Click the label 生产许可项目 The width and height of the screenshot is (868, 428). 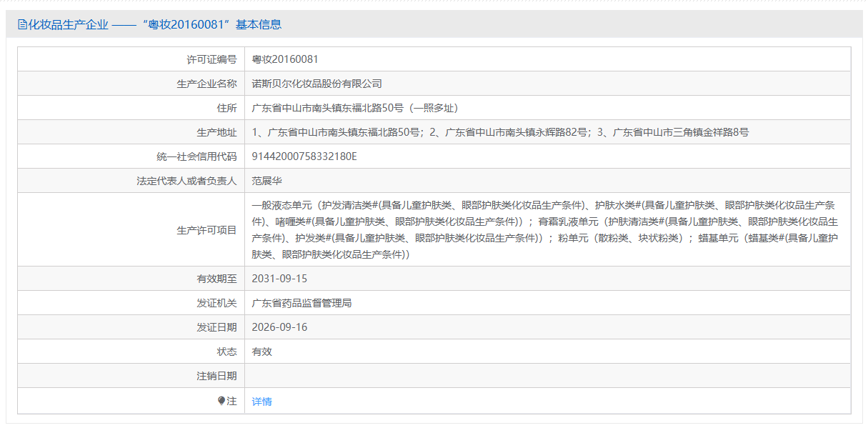click(207, 230)
